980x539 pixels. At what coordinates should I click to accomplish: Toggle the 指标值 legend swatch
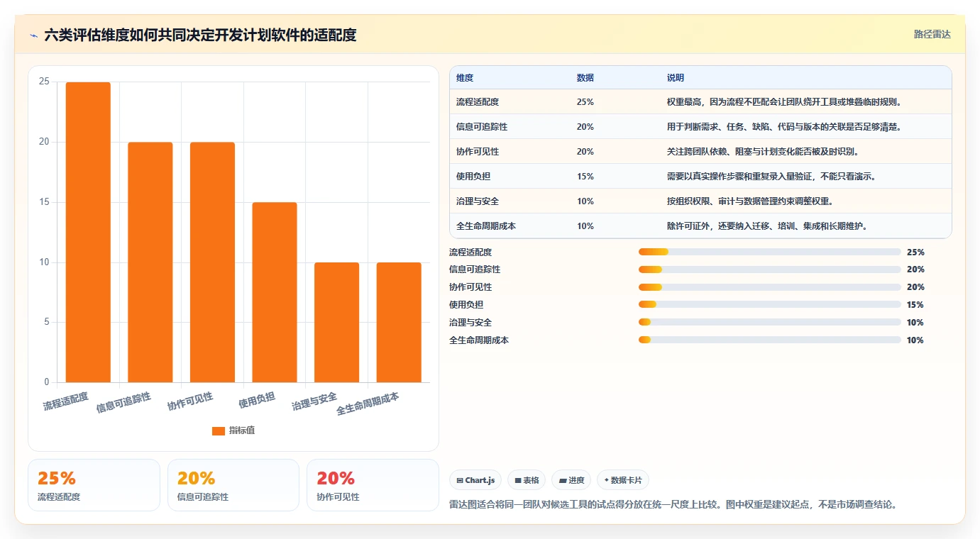click(219, 430)
